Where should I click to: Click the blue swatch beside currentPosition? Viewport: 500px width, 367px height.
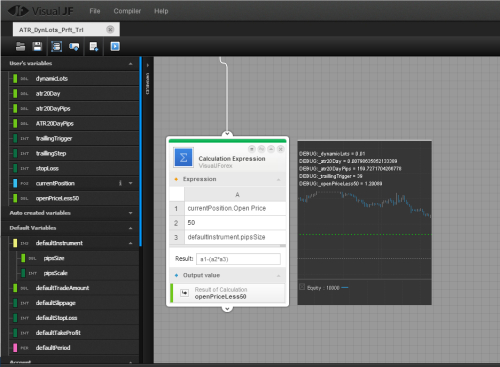tap(15, 183)
